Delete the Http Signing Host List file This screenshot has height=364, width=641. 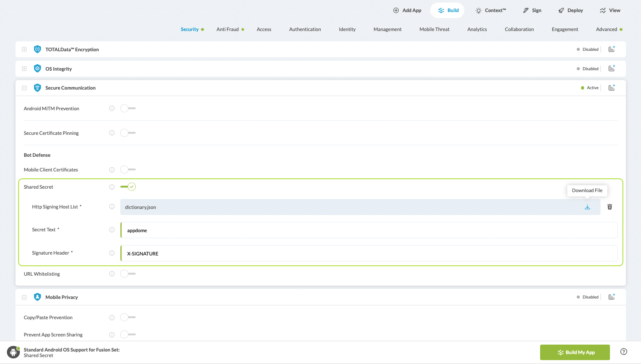[610, 207]
